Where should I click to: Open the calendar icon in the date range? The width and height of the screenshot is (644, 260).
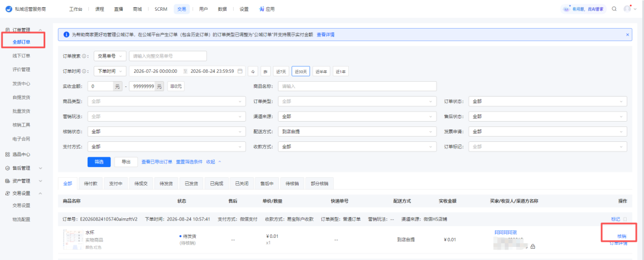coord(240,71)
